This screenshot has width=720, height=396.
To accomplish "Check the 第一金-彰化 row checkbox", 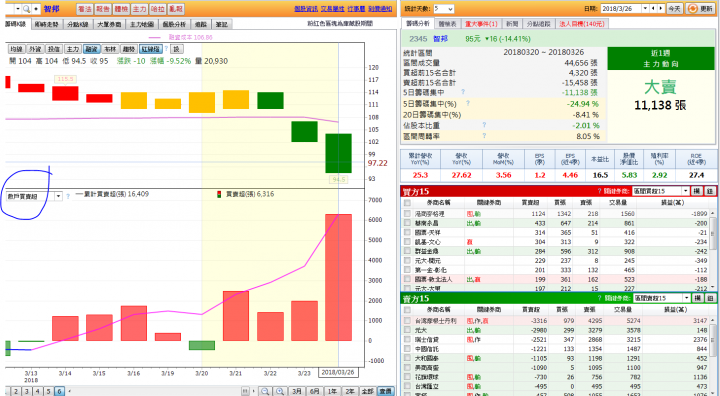I will pyautogui.click(x=407, y=270).
